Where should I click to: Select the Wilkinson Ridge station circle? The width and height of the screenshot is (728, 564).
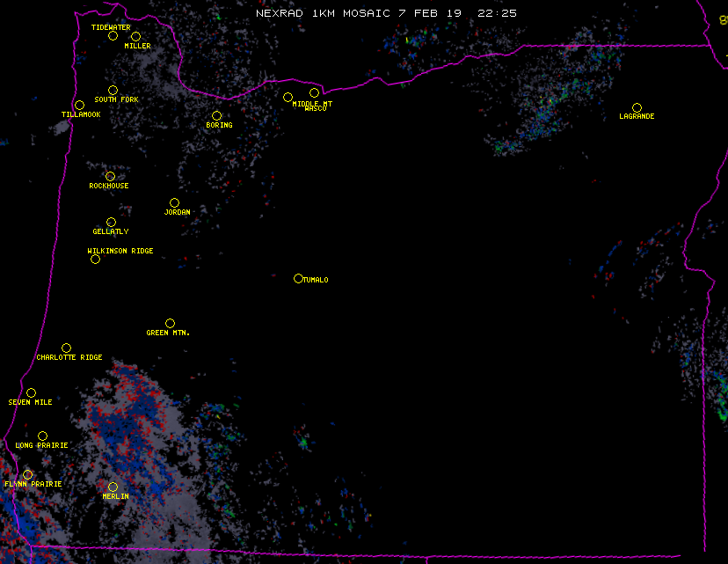click(95, 259)
